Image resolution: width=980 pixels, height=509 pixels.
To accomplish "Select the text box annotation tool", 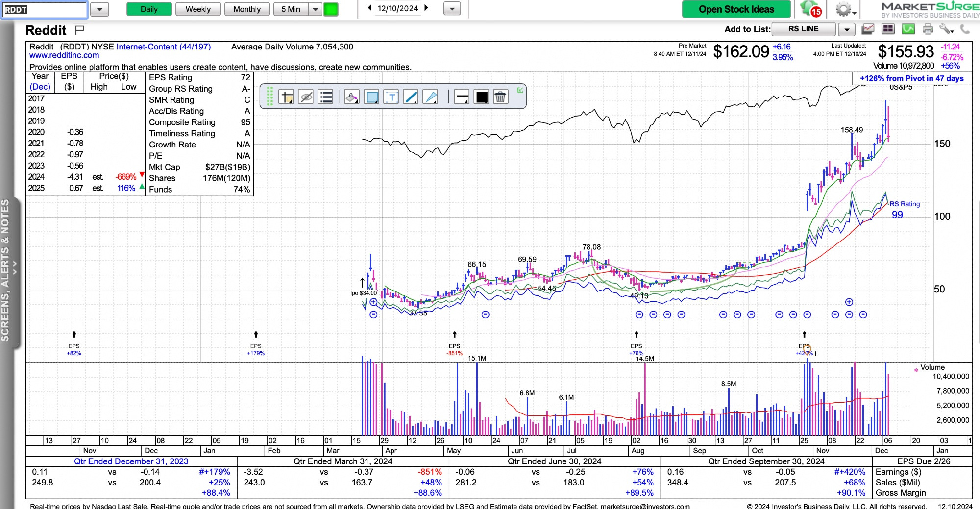I will coord(391,97).
